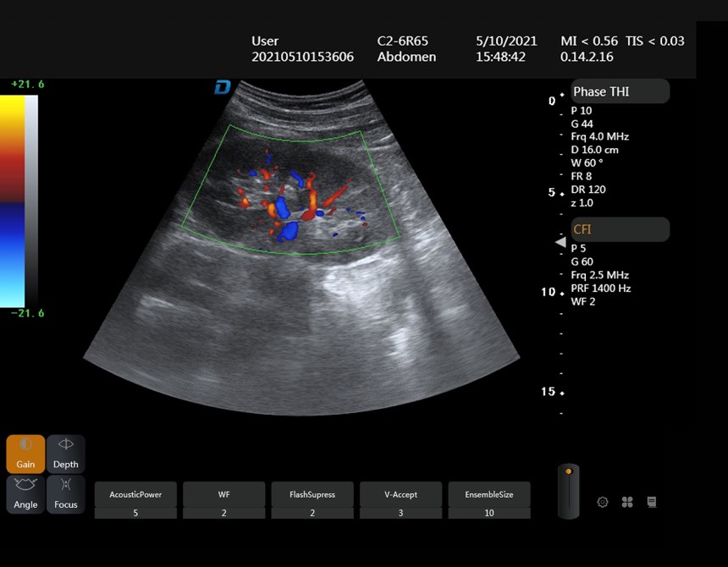Open the four-square apps grid icon
This screenshot has height=567, width=728.
(x=627, y=502)
